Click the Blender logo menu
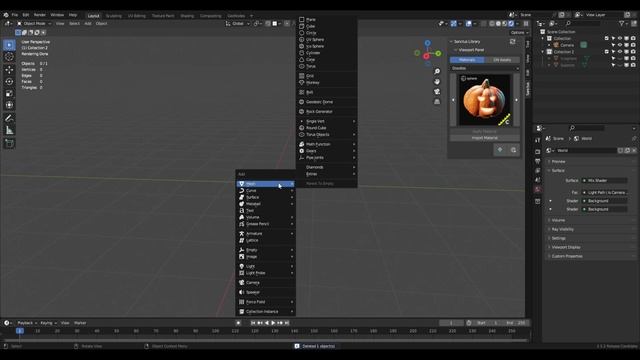 (6, 15)
